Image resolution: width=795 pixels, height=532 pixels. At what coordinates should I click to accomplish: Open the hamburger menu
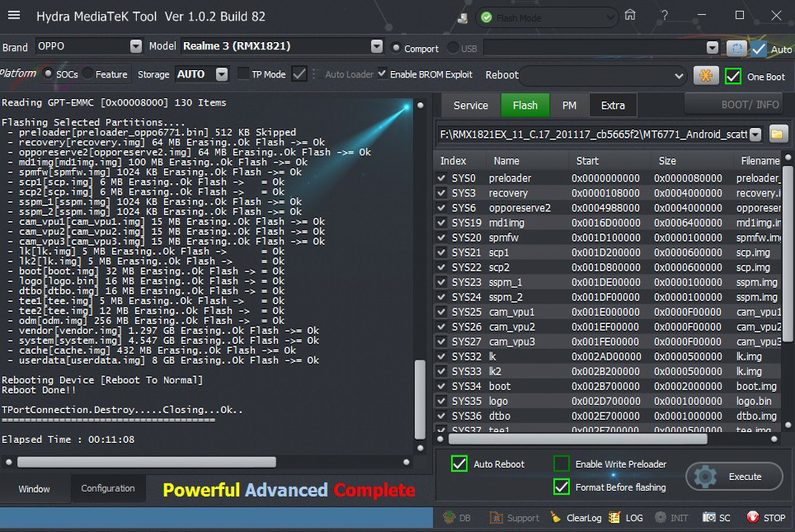[14, 15]
